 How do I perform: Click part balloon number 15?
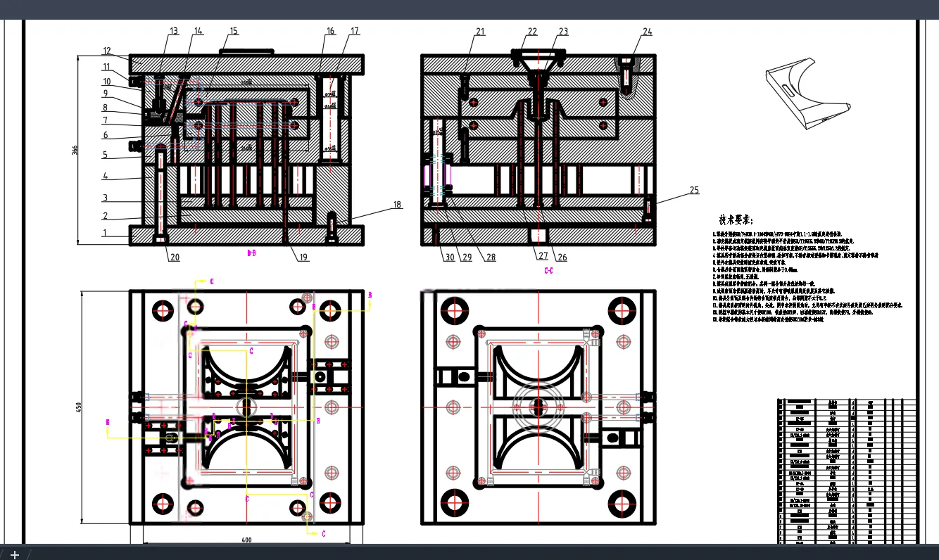(x=234, y=31)
